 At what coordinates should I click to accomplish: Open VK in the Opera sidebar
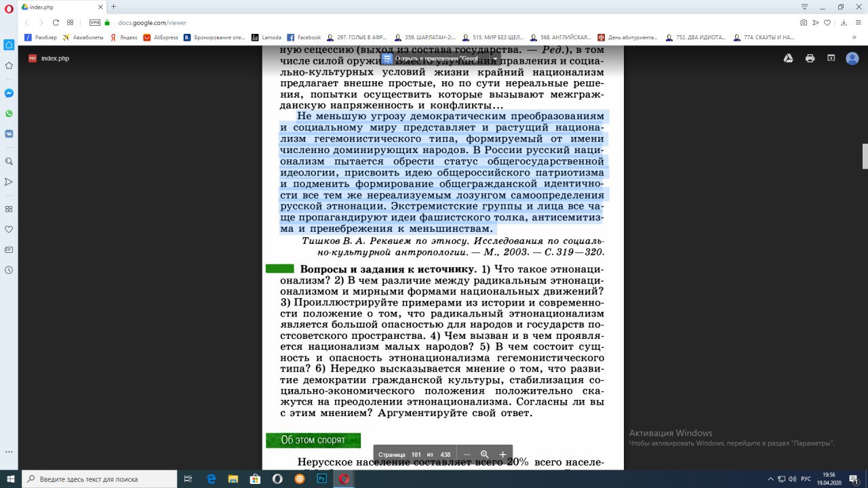[x=9, y=134]
